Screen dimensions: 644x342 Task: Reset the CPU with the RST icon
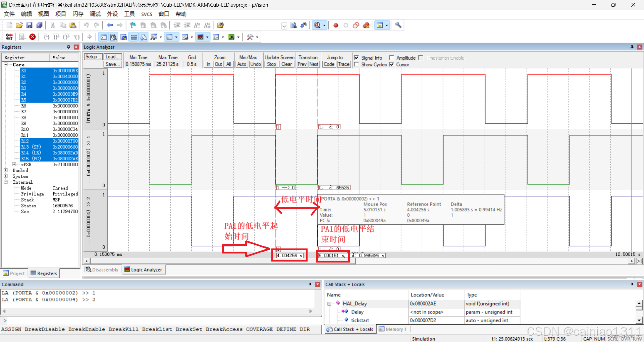pyautogui.click(x=9, y=37)
